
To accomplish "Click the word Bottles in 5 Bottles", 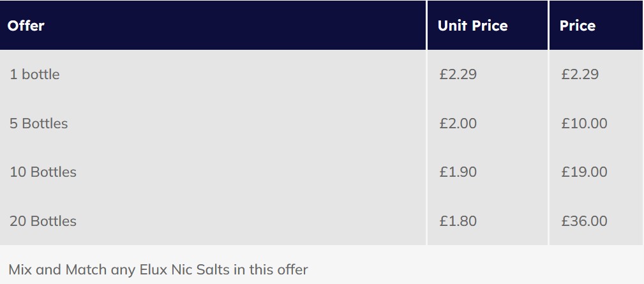I will click(45, 123).
